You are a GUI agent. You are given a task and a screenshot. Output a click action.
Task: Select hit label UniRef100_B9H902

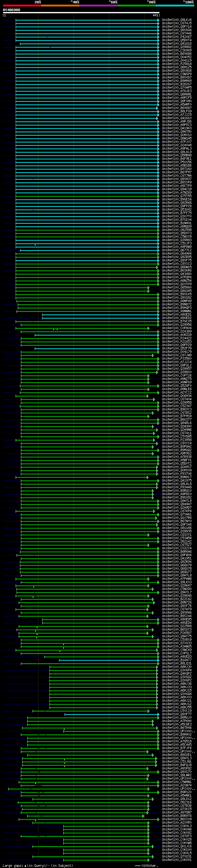(x=177, y=734)
